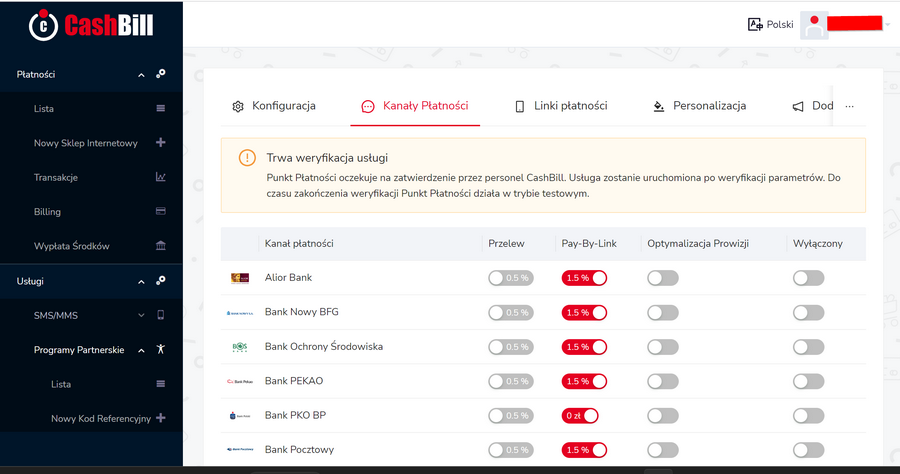
Task: Enable Optymalizacja Prowizji for Bank PKO BP
Action: pyautogui.click(x=663, y=416)
